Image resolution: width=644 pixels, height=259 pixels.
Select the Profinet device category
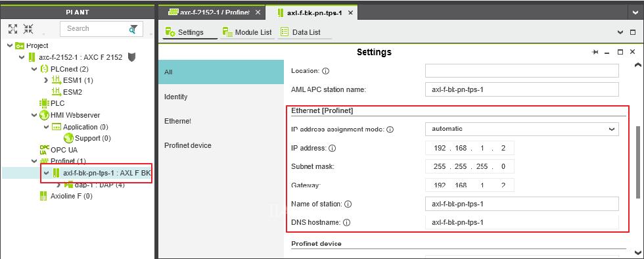pyautogui.click(x=188, y=145)
